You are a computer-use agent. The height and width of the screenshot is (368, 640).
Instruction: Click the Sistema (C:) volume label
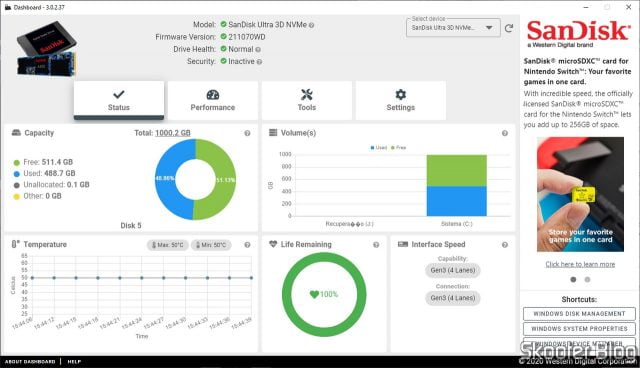point(456,224)
